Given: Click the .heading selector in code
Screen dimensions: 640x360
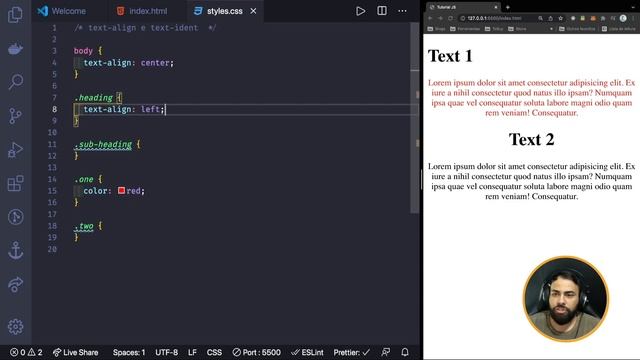Looking at the screenshot, I should pyautogui.click(x=93, y=98).
